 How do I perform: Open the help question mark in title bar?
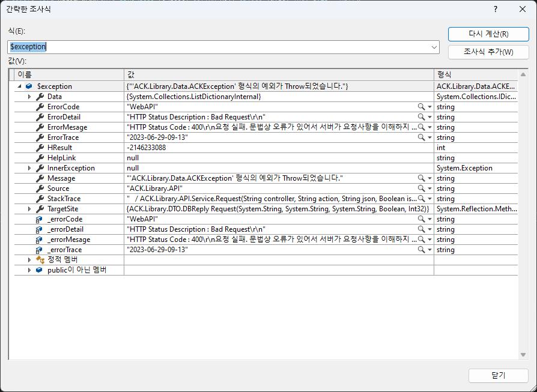pos(495,9)
